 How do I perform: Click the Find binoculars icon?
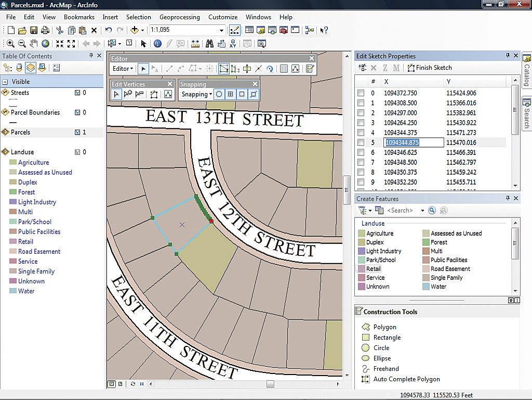[x=209, y=44]
